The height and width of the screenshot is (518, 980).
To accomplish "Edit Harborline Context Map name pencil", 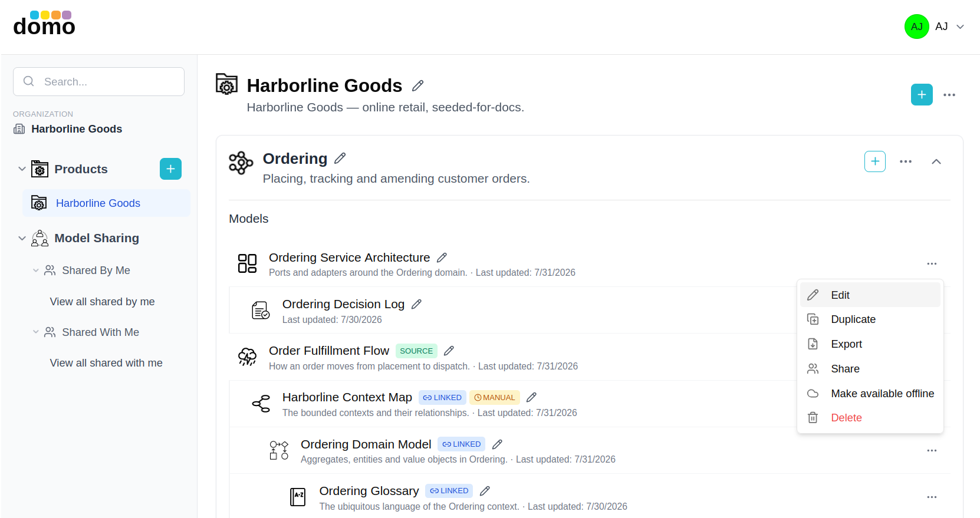I will (x=531, y=397).
